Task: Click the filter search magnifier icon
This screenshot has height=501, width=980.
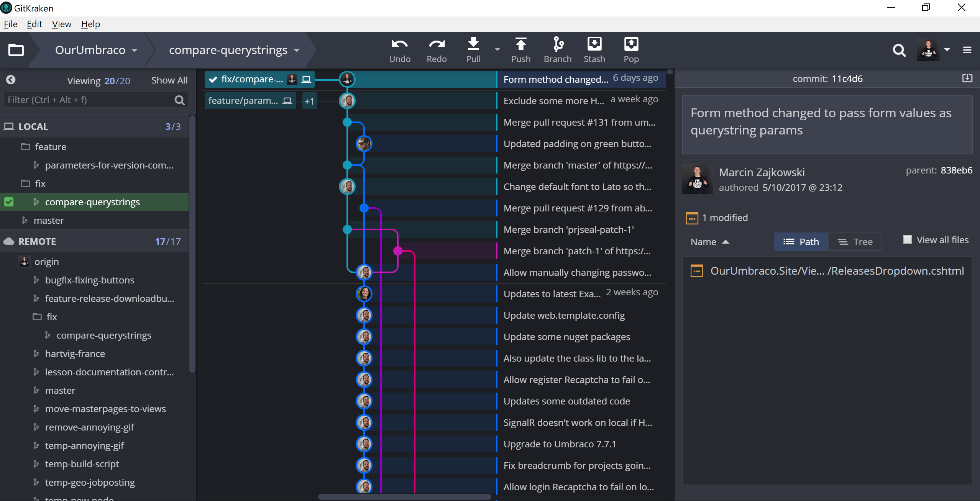Action: tap(179, 100)
